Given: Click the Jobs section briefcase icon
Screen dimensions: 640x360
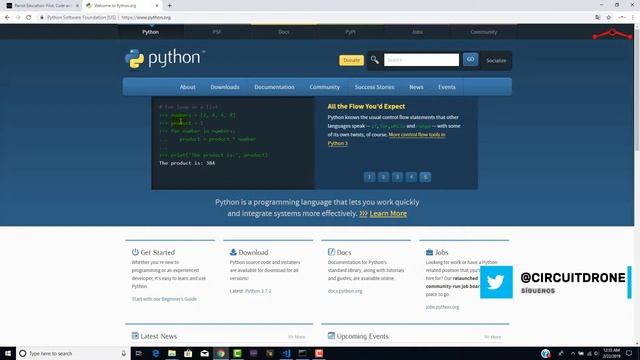Looking at the screenshot, I should pos(429,252).
